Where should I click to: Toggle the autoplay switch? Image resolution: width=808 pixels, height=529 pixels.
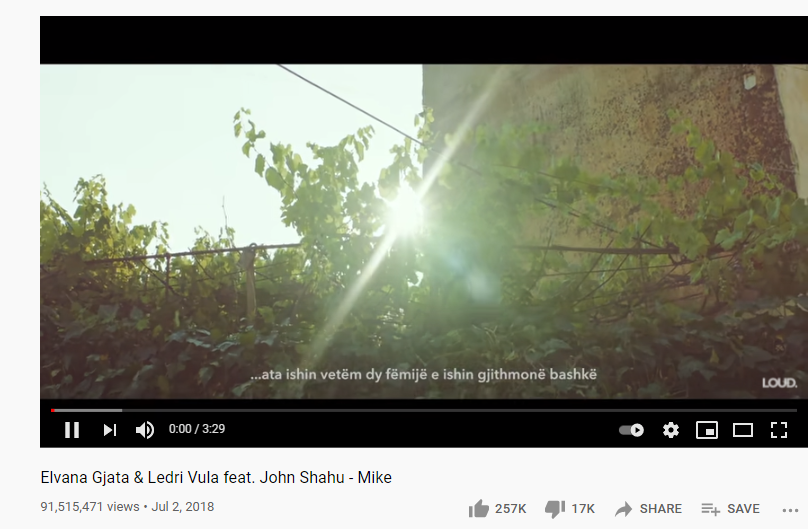pyautogui.click(x=631, y=430)
